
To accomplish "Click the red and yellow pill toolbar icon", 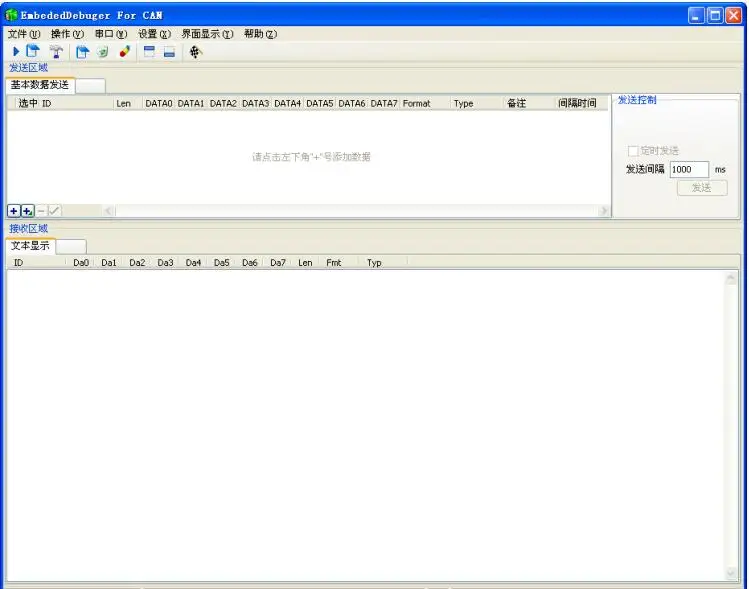I will 125,52.
